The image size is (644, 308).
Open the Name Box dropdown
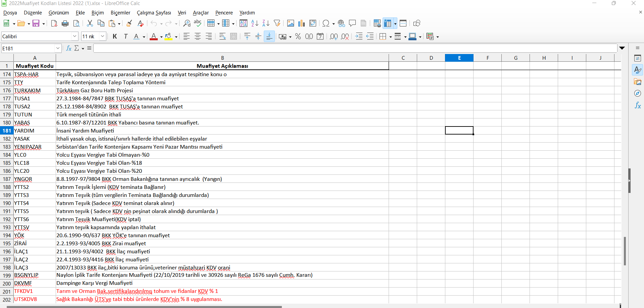(x=58, y=48)
